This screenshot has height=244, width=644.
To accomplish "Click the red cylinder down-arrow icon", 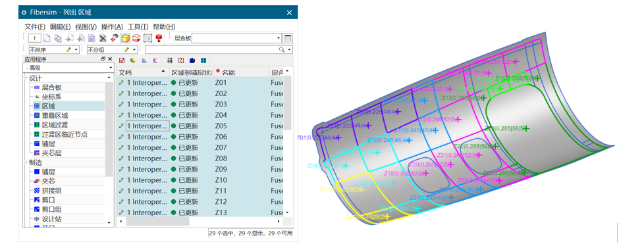I will coord(159,39).
